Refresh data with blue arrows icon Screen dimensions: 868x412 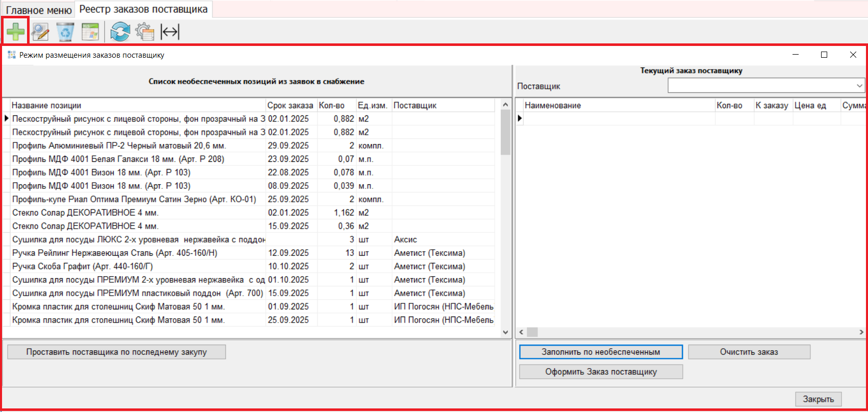click(x=120, y=32)
